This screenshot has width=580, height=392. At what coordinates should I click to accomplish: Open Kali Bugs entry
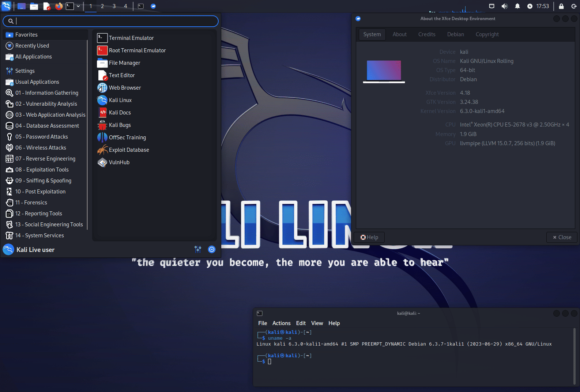tap(154, 125)
